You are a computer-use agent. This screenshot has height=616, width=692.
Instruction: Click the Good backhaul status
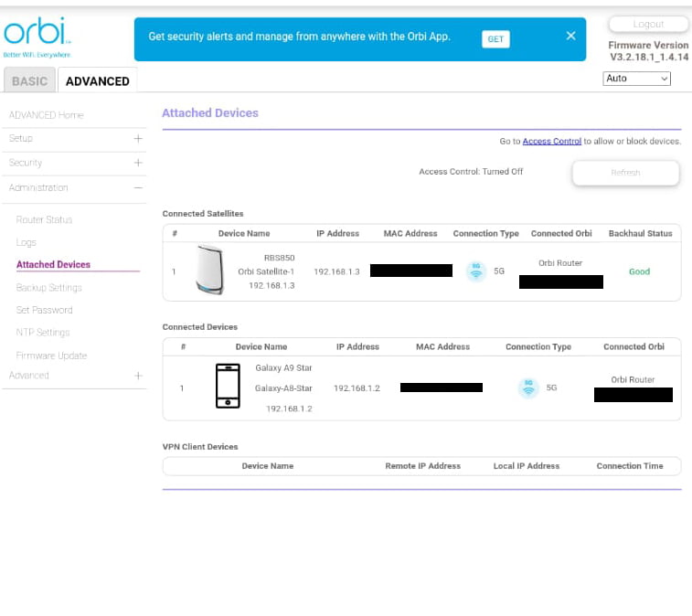click(x=640, y=271)
